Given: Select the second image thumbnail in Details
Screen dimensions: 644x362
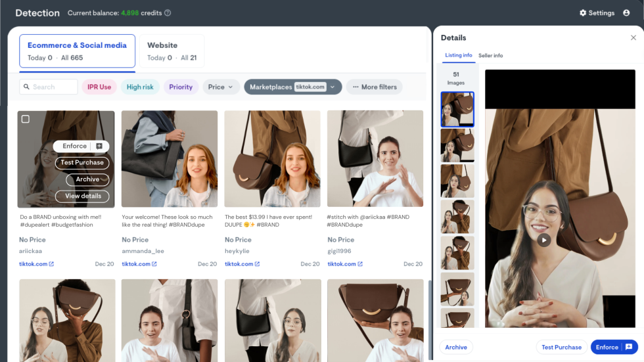Looking at the screenshot, I should click(x=457, y=145).
